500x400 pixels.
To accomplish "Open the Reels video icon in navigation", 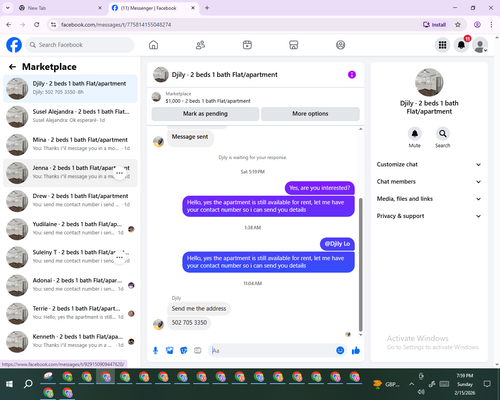I will click(x=247, y=45).
